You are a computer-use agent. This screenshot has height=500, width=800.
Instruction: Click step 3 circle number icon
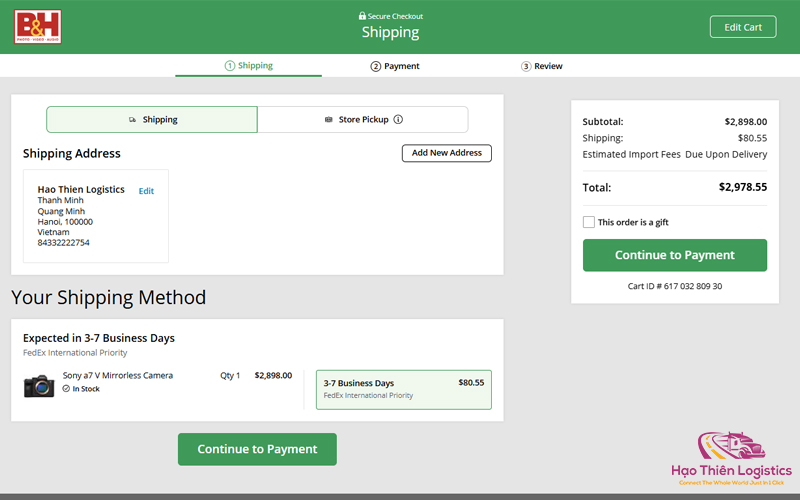click(526, 66)
